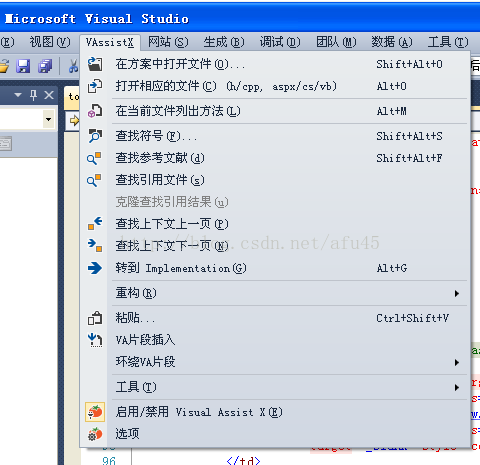
Task: Click the Save floppy disk toolbar icon
Action: click(x=23, y=66)
